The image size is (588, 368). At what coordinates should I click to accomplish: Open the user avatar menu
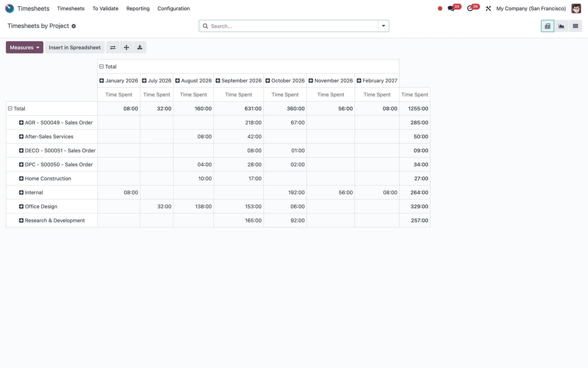576,8
